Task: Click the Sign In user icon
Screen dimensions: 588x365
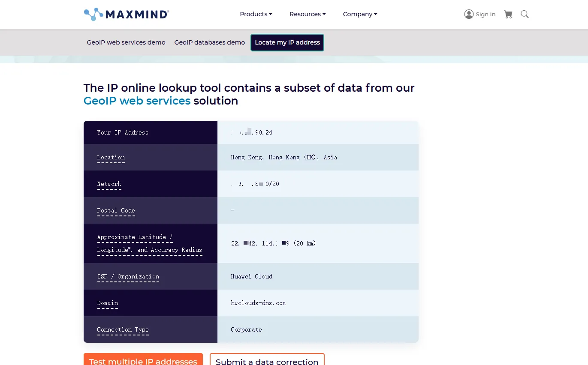Action: pos(469,14)
